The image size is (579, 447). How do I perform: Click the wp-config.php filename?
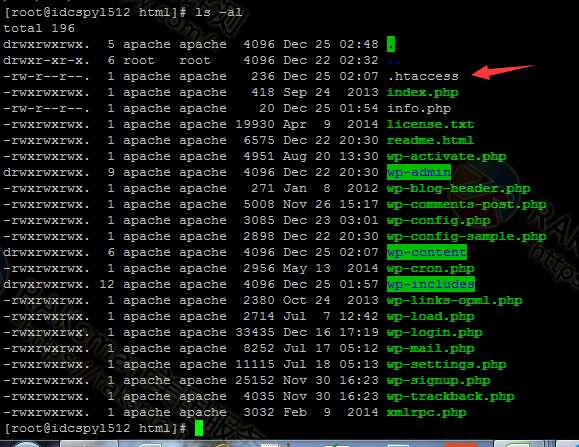click(439, 220)
